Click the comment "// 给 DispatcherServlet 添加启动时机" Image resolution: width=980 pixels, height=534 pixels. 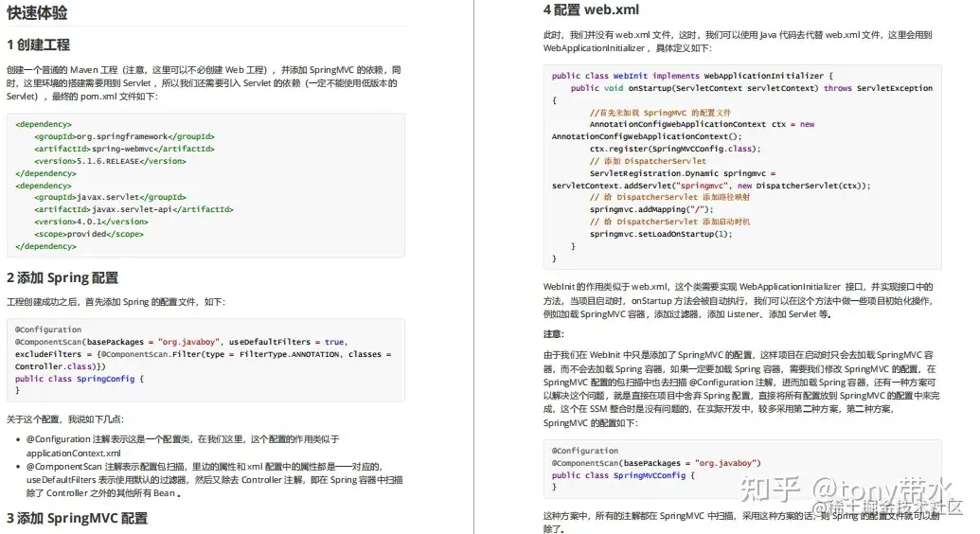[x=669, y=222]
